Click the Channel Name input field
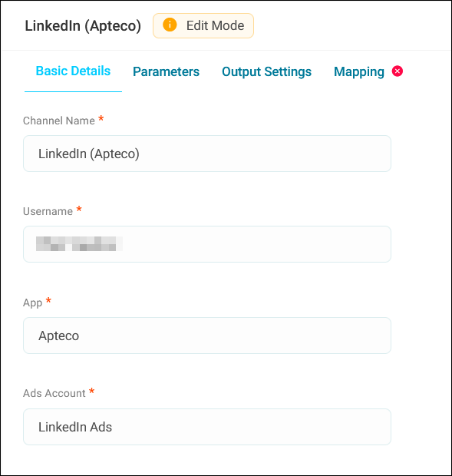Screen dimensions: 452x476 pos(207,154)
